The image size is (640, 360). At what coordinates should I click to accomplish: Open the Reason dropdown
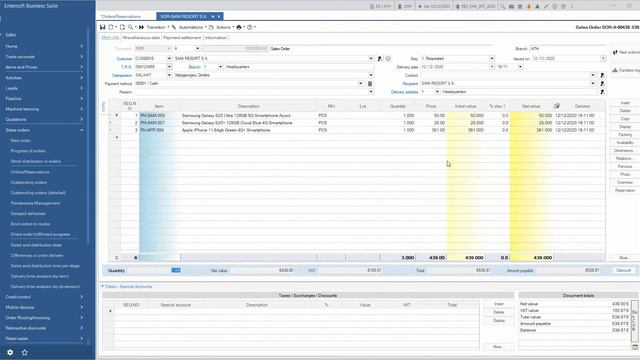click(x=371, y=92)
